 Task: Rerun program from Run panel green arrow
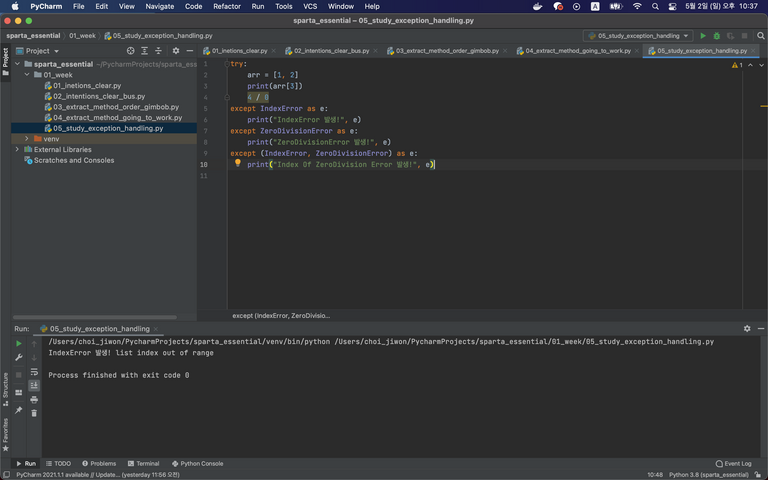[19, 343]
